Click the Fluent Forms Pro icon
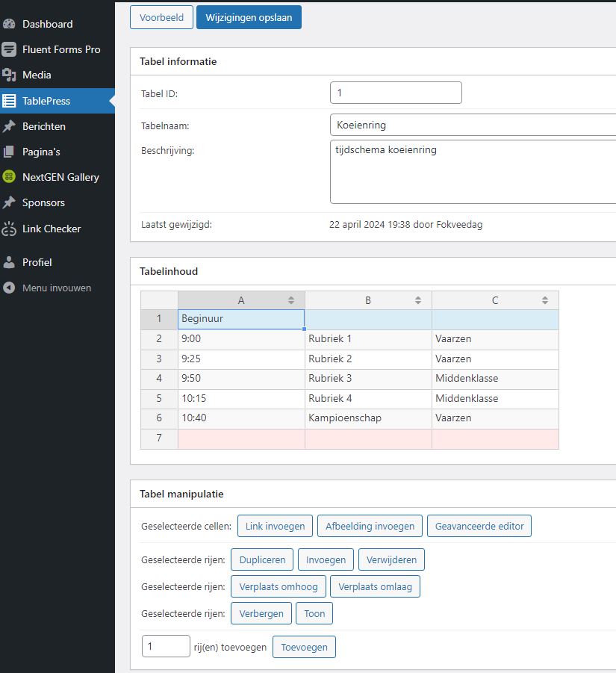 pyautogui.click(x=8, y=49)
